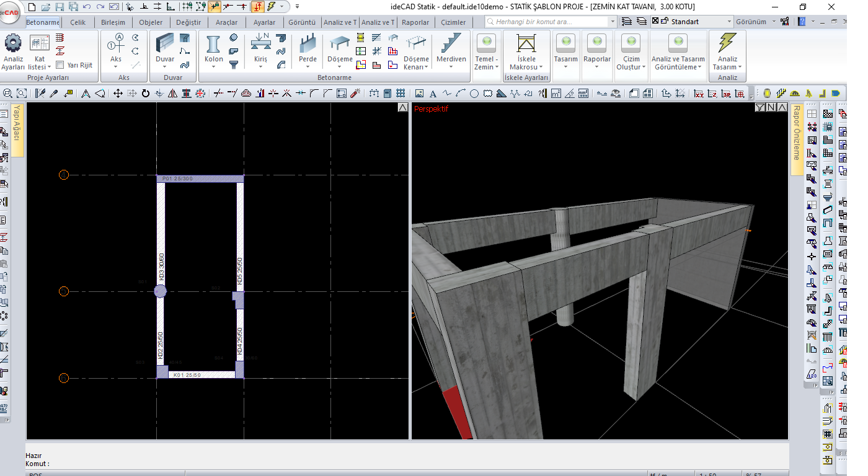
Task: Toggle the Raporlar green indicator button
Action: click(x=597, y=42)
